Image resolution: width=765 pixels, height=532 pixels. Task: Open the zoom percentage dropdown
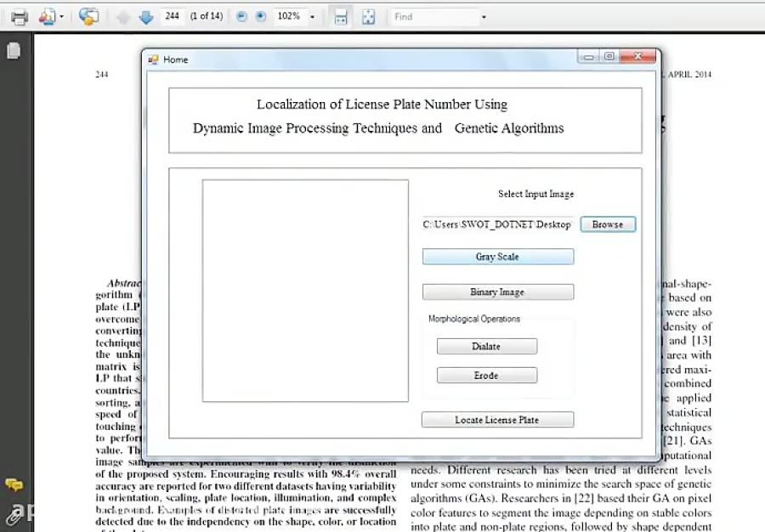(310, 16)
